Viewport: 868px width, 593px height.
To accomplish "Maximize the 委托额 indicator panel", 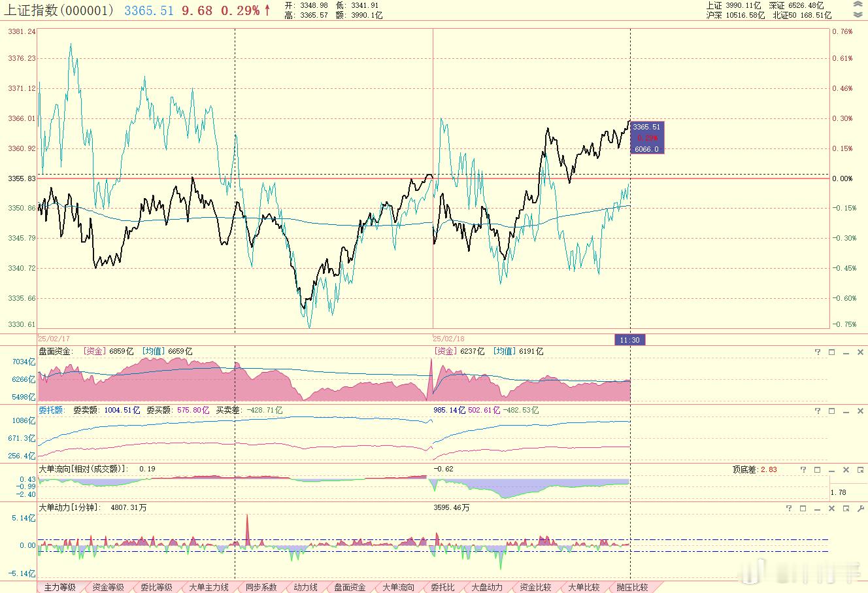I will pyautogui.click(x=832, y=411).
